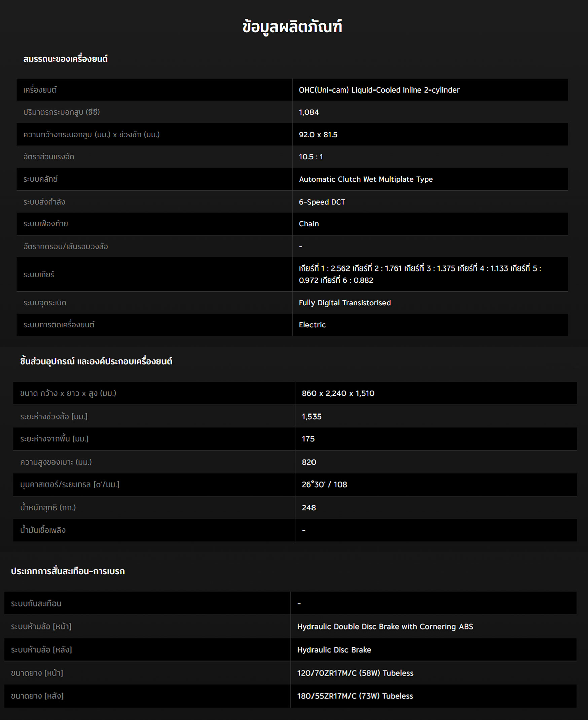Select the 92.0 x 81.5 bore value

tap(318, 135)
